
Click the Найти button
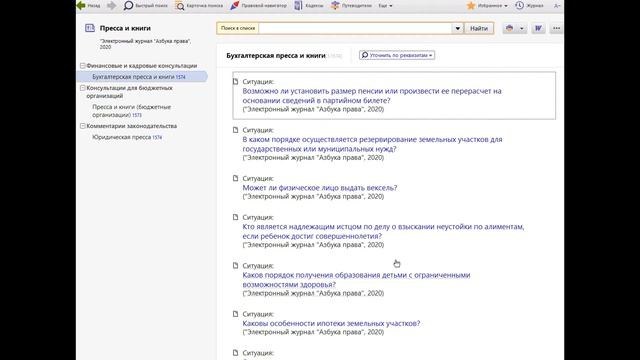click(x=479, y=28)
